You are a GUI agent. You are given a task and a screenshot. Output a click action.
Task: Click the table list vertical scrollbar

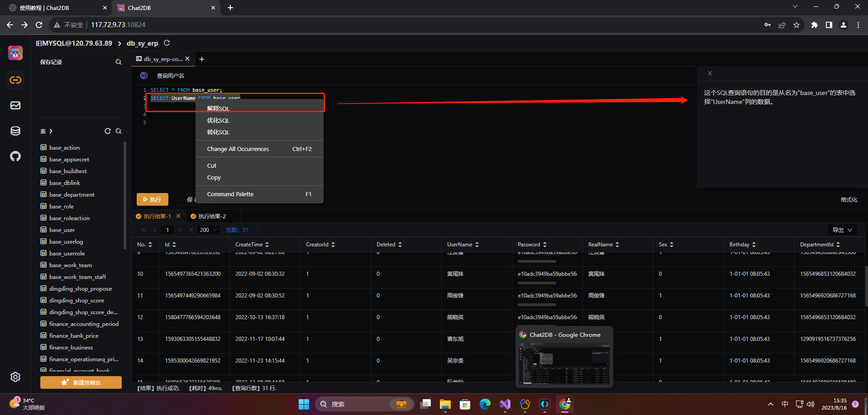pos(125,195)
